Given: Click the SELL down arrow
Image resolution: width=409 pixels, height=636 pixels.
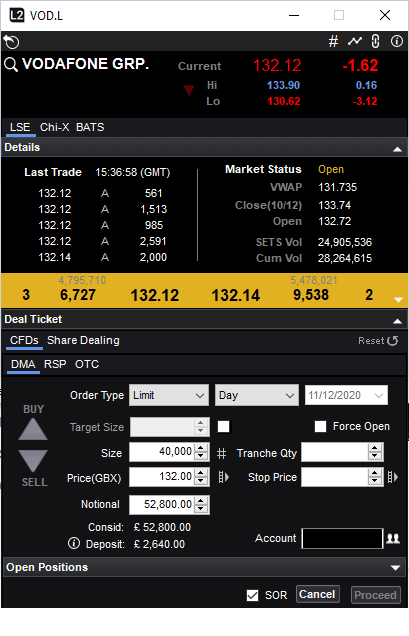Looking at the screenshot, I should tap(33, 461).
